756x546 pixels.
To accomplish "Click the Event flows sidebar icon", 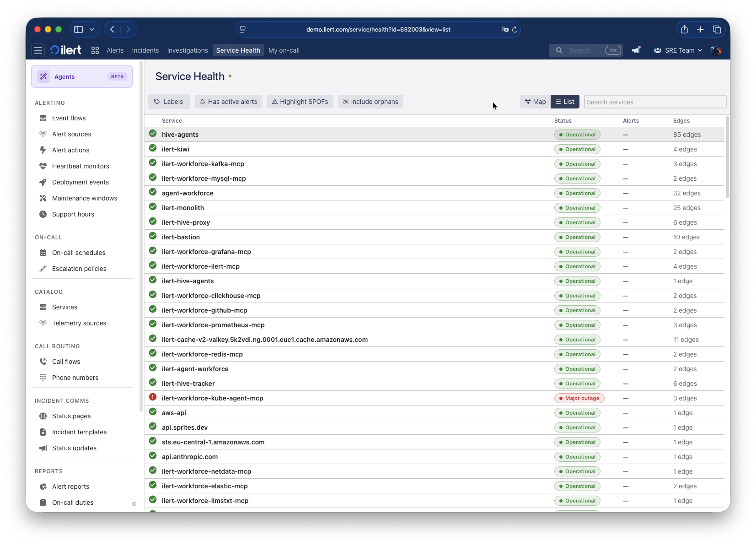I will tap(43, 118).
